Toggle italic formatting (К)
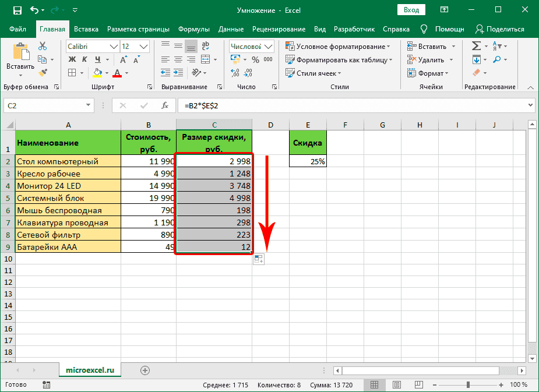The image size is (539, 392). (85, 59)
